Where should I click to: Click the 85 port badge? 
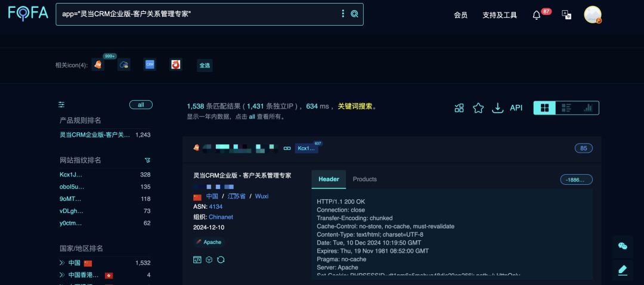click(x=584, y=148)
